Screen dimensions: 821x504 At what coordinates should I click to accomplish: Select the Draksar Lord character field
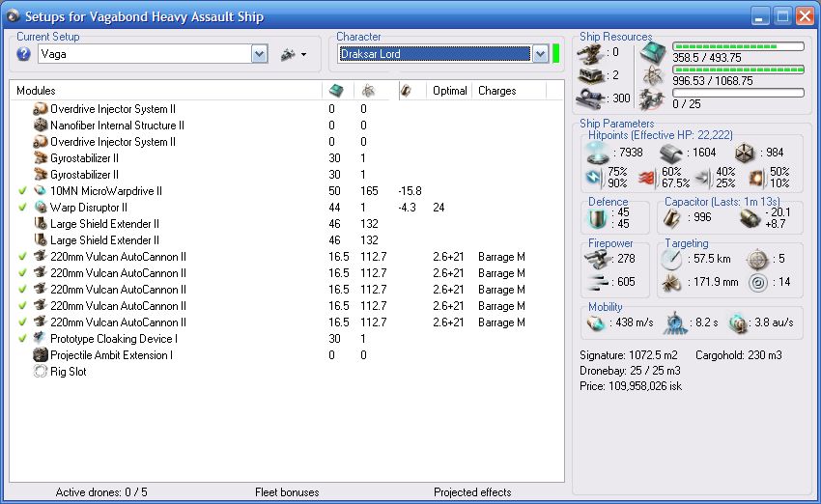pyautogui.click(x=434, y=54)
